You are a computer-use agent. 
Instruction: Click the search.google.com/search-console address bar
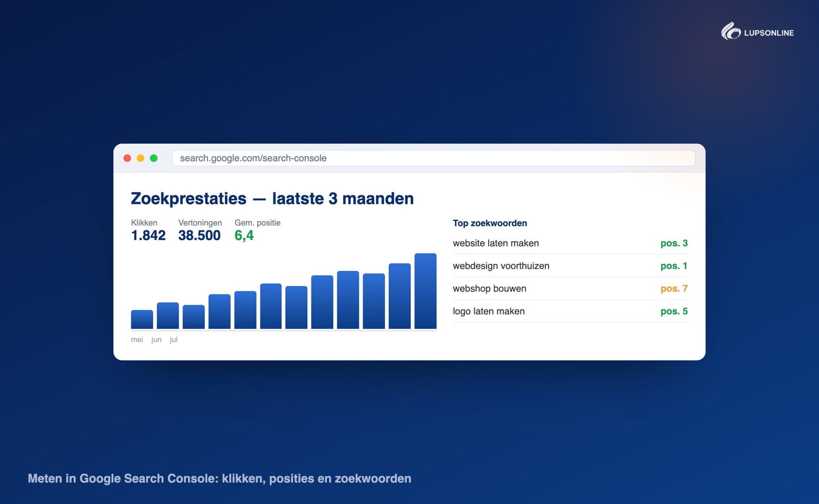click(433, 158)
